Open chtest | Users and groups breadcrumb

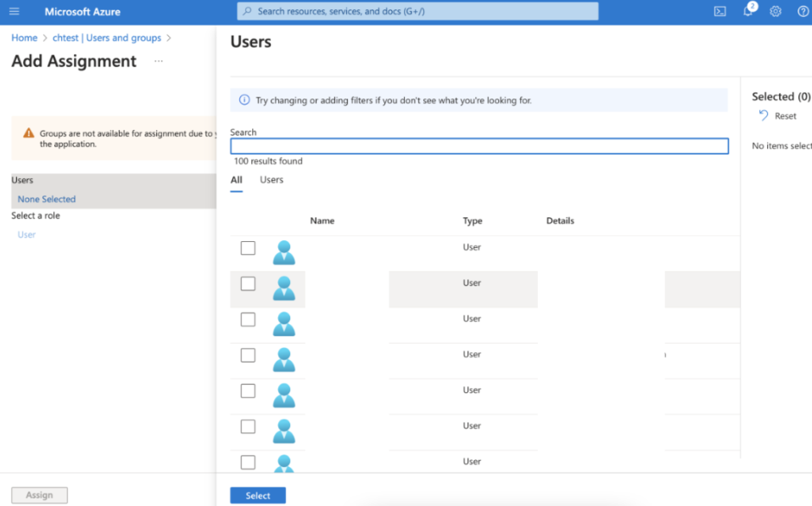107,38
